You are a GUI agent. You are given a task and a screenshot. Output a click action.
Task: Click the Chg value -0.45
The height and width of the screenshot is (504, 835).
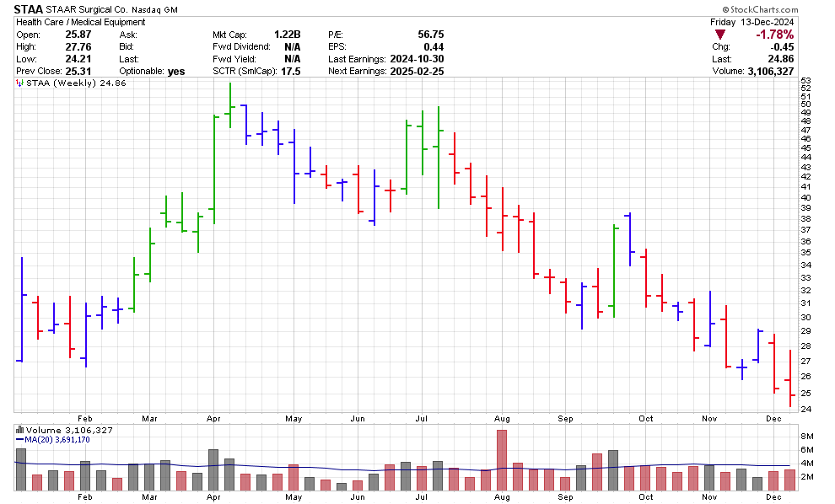pos(782,47)
